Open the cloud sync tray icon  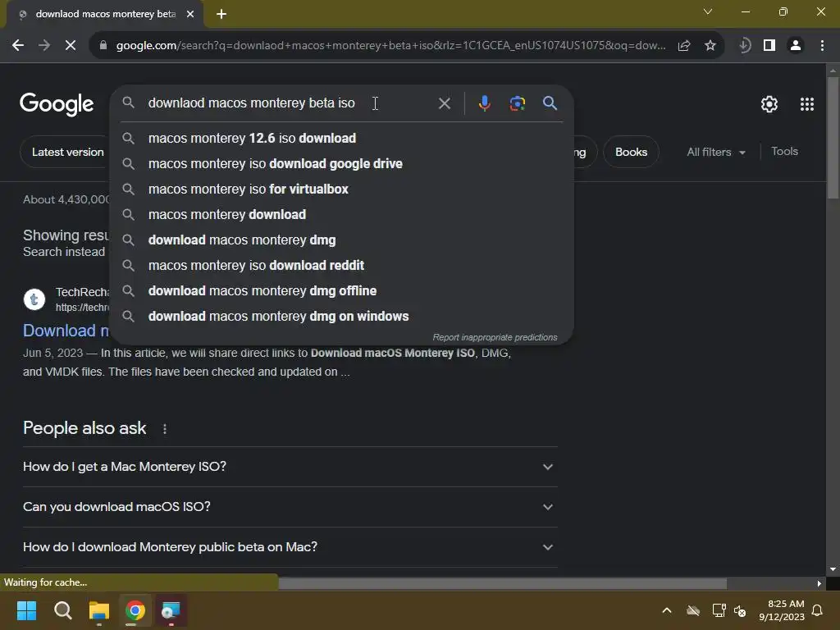point(693,610)
